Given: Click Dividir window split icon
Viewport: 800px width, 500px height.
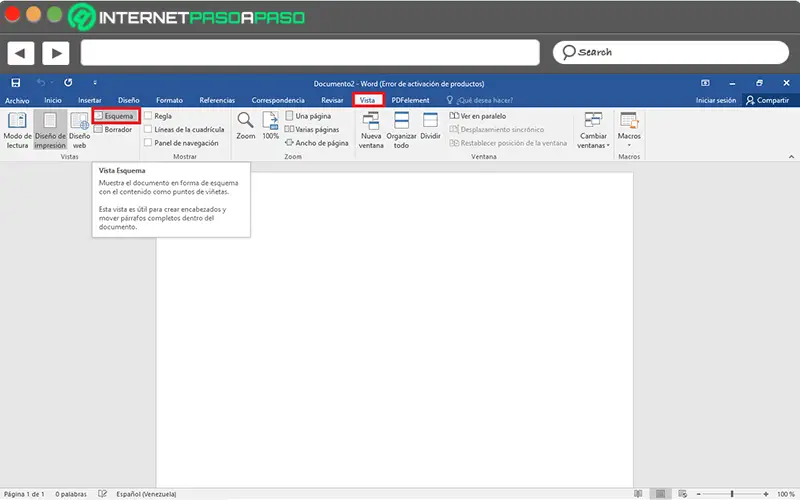Looking at the screenshot, I should [430, 126].
